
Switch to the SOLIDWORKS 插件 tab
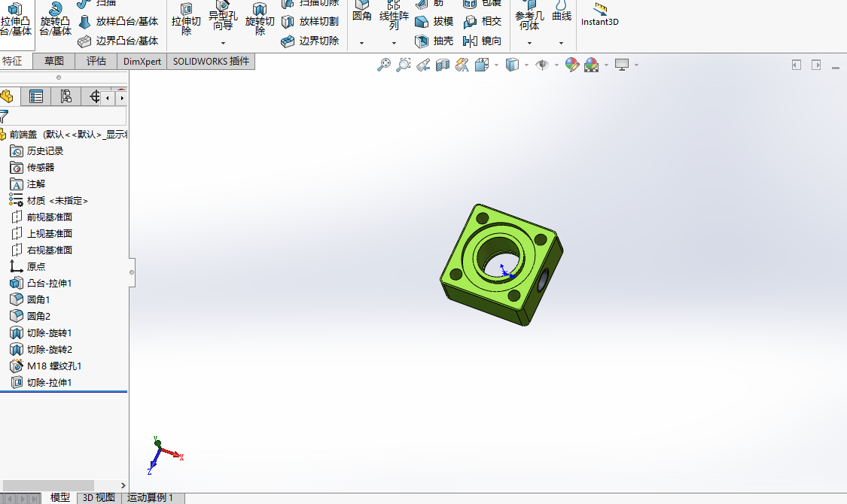click(x=211, y=62)
